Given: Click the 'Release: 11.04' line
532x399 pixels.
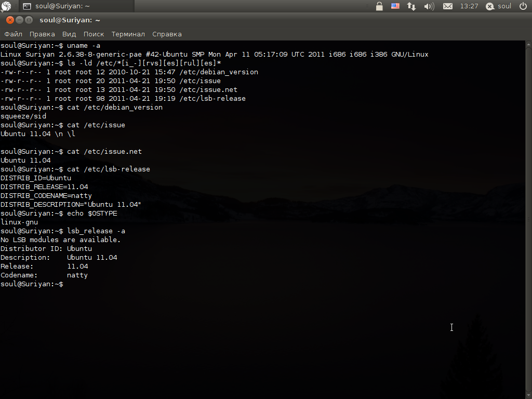Looking at the screenshot, I should tap(44, 266).
